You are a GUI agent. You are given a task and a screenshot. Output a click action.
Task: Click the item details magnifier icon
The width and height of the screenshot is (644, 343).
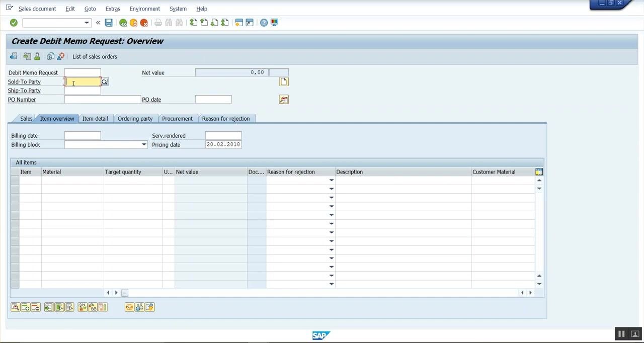click(x=15, y=307)
